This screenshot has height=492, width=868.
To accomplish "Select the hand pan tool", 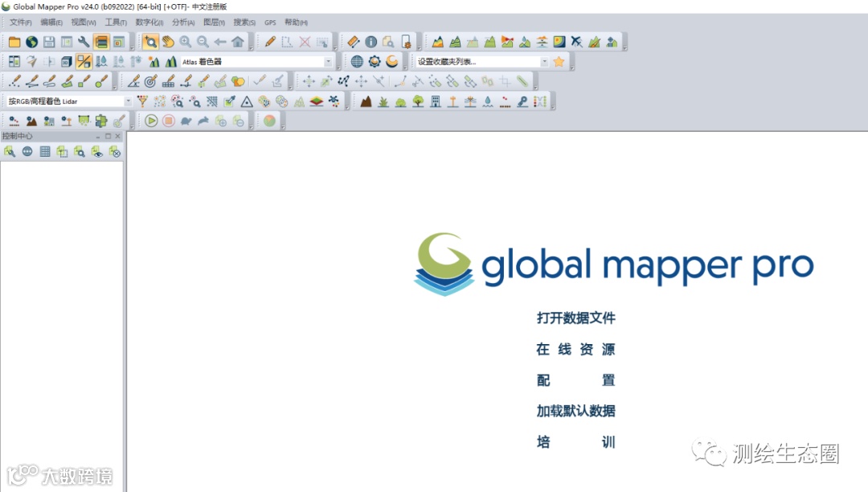I will (x=168, y=42).
